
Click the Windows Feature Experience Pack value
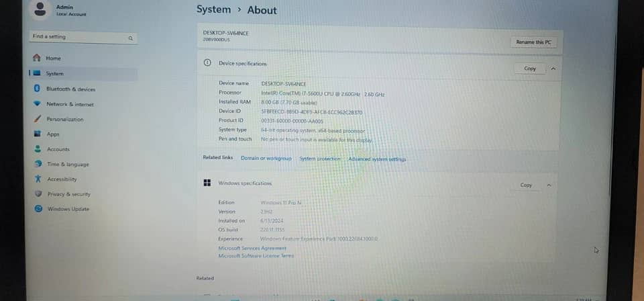(x=319, y=239)
